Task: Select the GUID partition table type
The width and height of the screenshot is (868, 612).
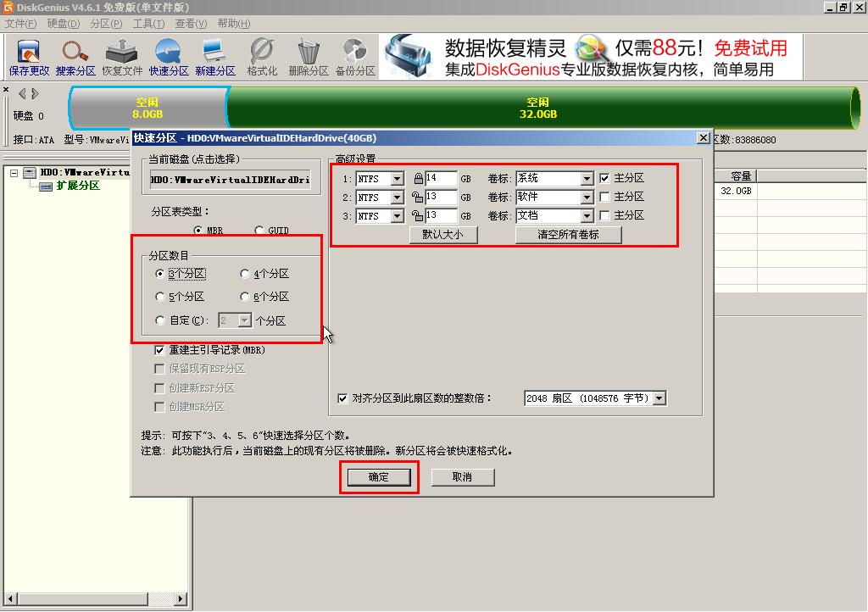Action: (x=259, y=230)
